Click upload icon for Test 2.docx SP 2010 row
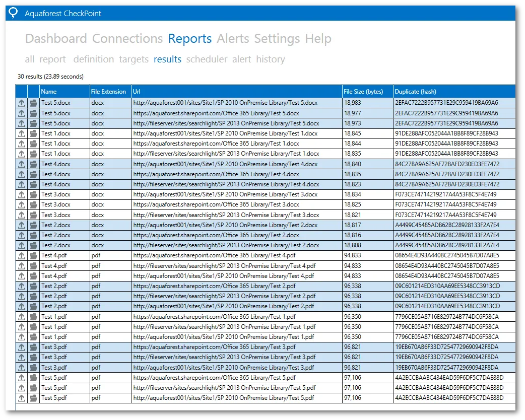 22,225
